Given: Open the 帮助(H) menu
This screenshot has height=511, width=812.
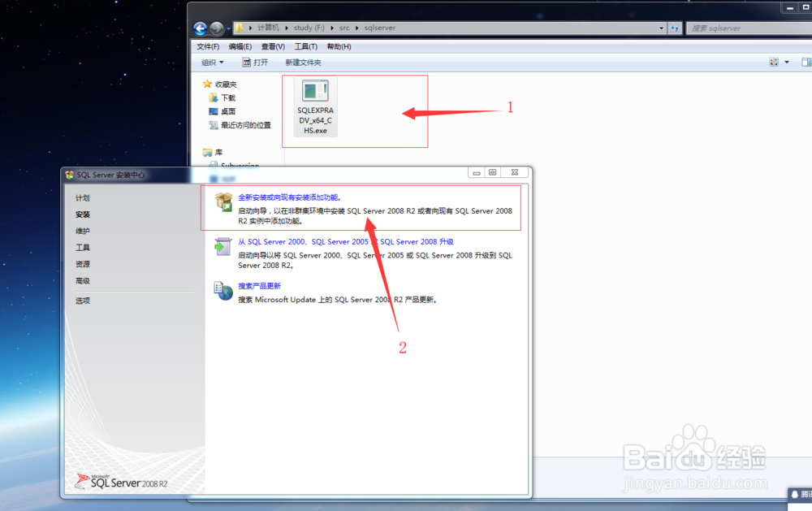Looking at the screenshot, I should [339, 46].
